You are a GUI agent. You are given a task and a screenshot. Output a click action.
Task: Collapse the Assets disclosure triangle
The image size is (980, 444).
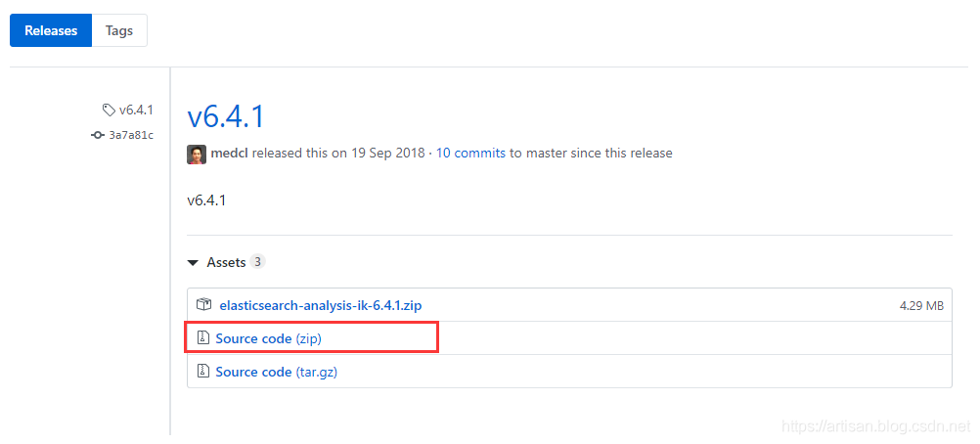coord(192,263)
